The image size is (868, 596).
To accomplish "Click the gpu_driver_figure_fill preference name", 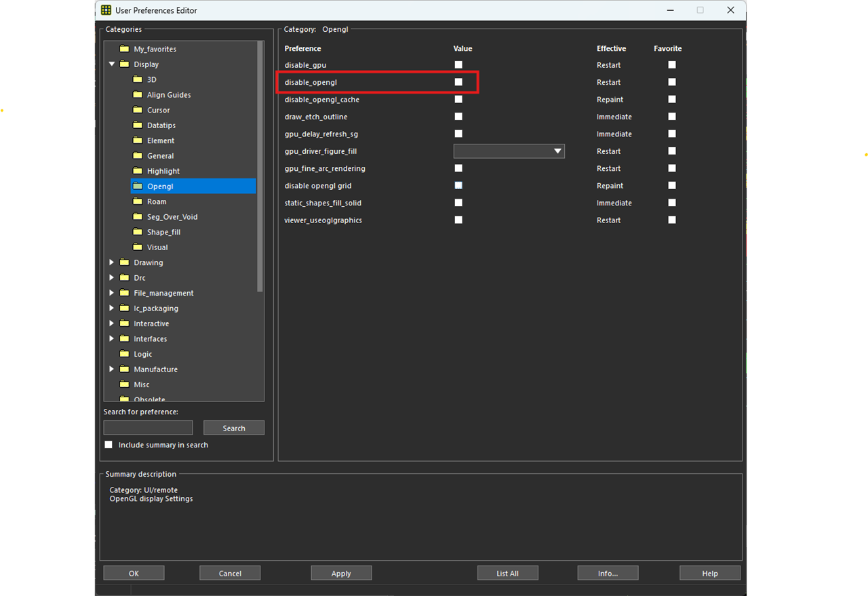I will click(321, 151).
